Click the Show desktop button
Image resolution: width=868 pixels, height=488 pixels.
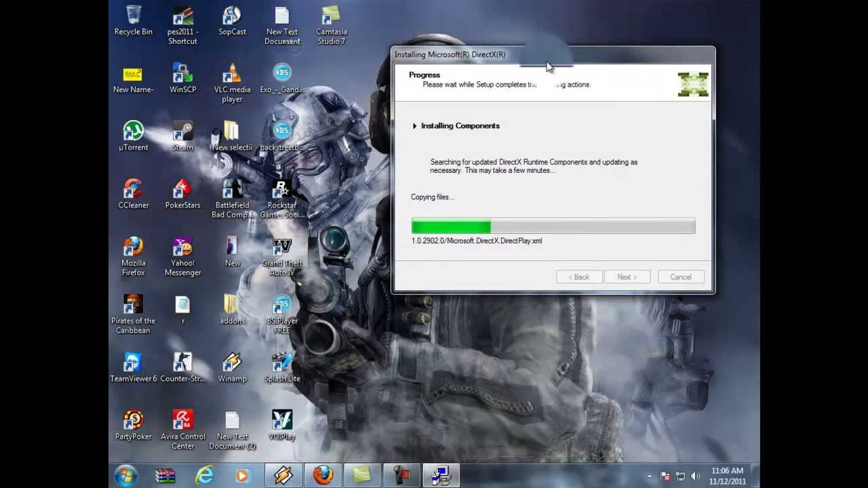tap(755, 476)
